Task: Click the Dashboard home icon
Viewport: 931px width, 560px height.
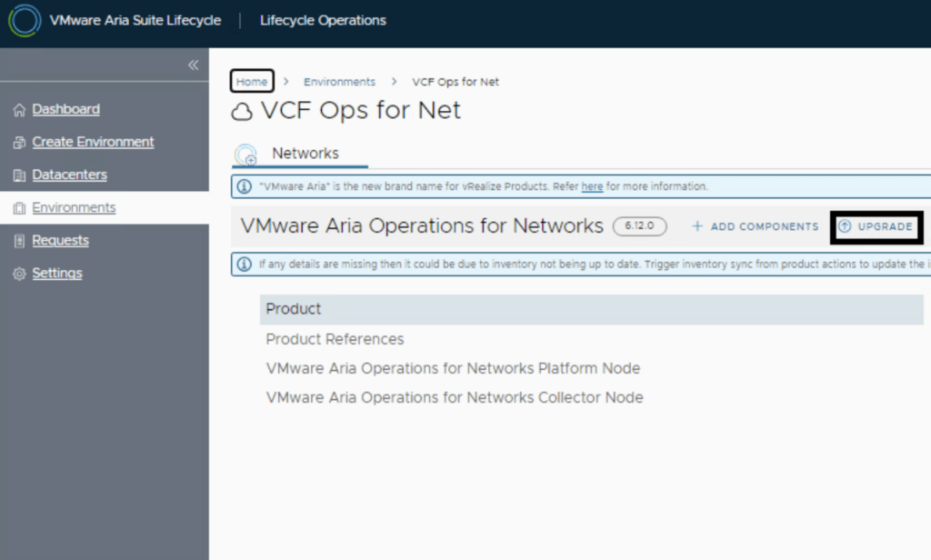Action: (19, 110)
